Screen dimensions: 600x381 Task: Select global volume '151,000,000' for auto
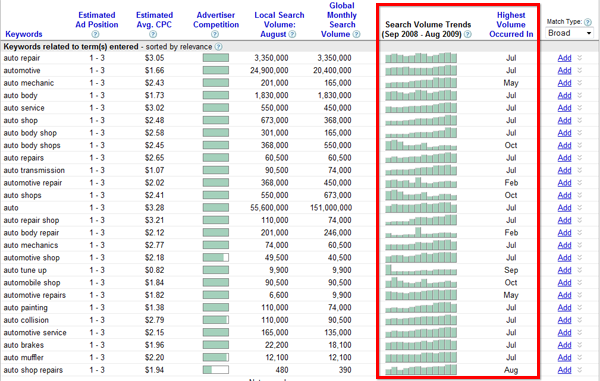click(331, 208)
